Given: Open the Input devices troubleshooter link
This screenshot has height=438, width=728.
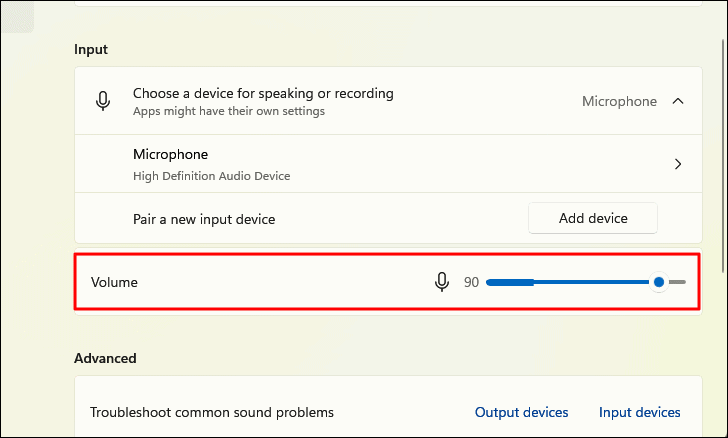Looking at the screenshot, I should tap(639, 412).
